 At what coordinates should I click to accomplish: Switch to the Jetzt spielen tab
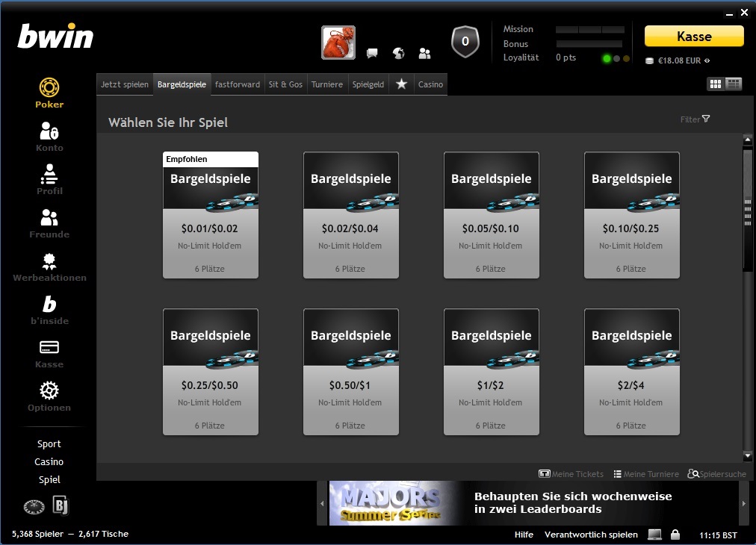(x=125, y=84)
